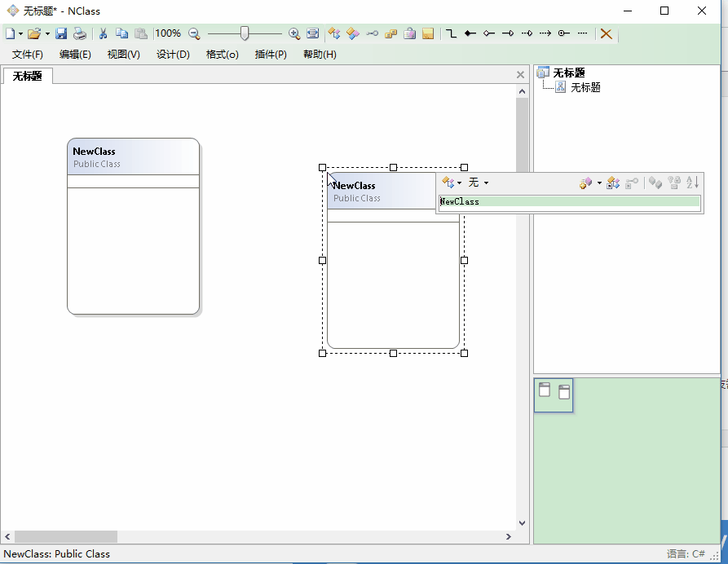728x564 pixels.
Task: Click the diagram overview thumbnail
Action: click(x=554, y=395)
